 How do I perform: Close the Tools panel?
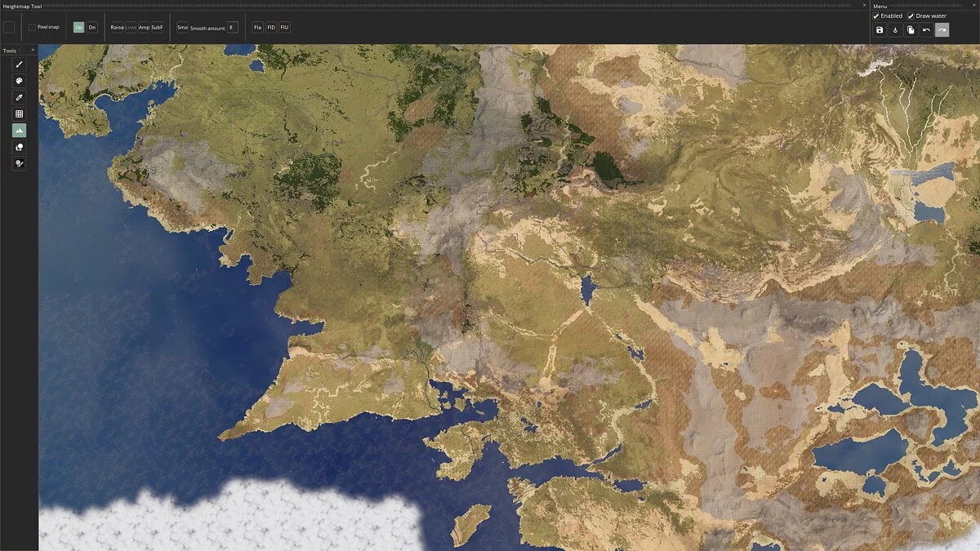[x=33, y=51]
